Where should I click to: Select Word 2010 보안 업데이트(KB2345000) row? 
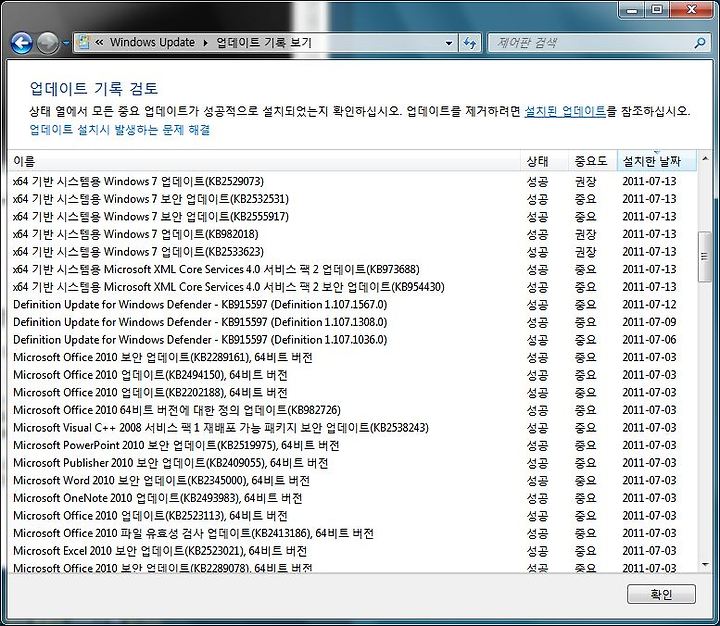351,480
